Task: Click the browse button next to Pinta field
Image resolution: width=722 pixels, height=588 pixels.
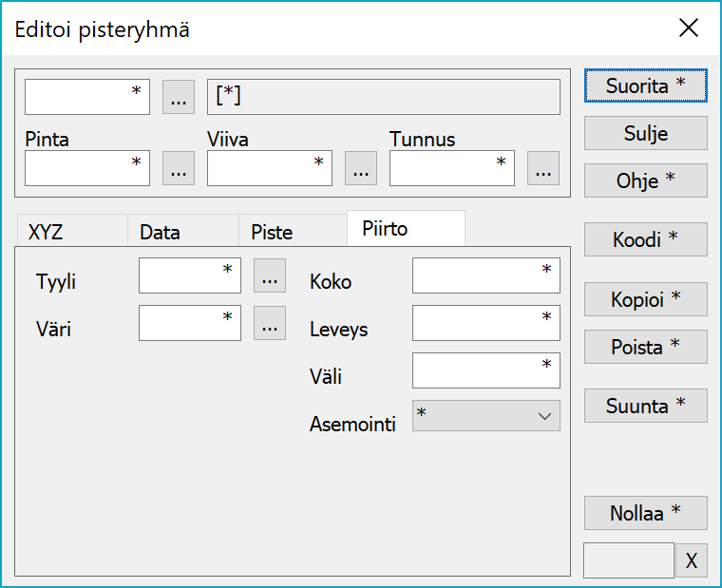Action: (179, 169)
